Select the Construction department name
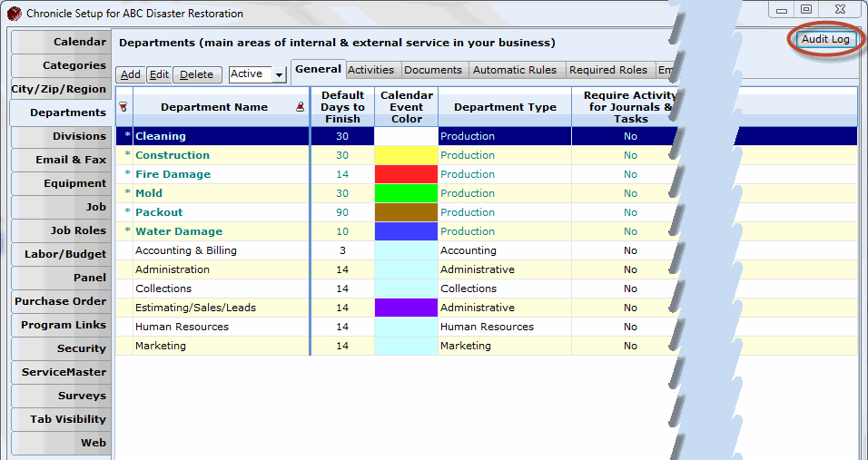The image size is (868, 460). [173, 155]
